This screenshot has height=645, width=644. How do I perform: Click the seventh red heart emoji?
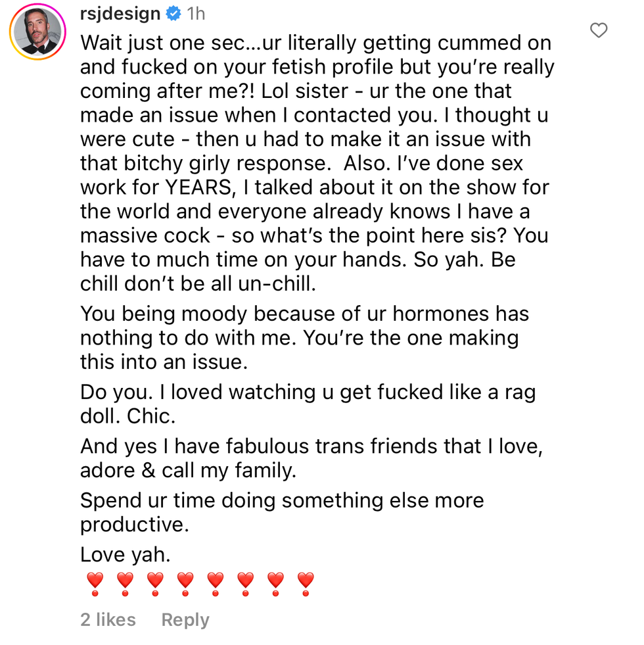(x=276, y=584)
